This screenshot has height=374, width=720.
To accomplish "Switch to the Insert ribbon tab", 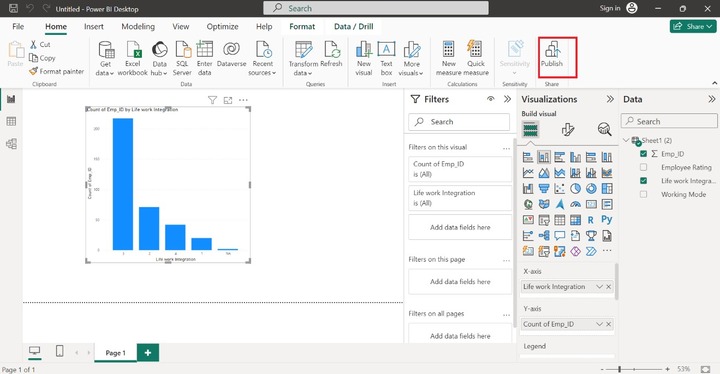I will coord(94,26).
